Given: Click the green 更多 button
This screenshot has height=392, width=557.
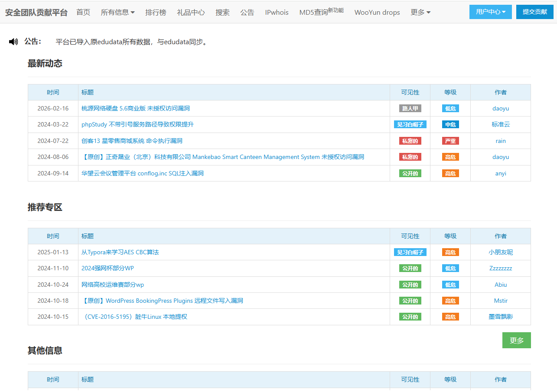Looking at the screenshot, I should 516,340.
